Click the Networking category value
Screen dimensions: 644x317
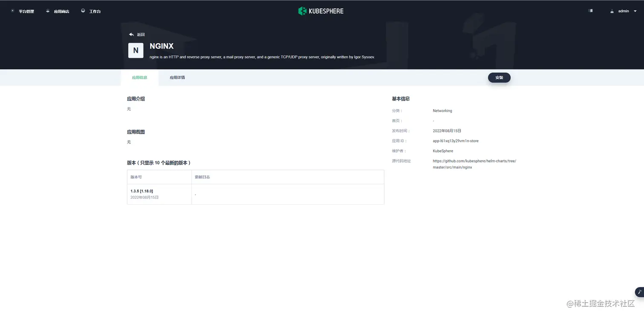click(443, 111)
